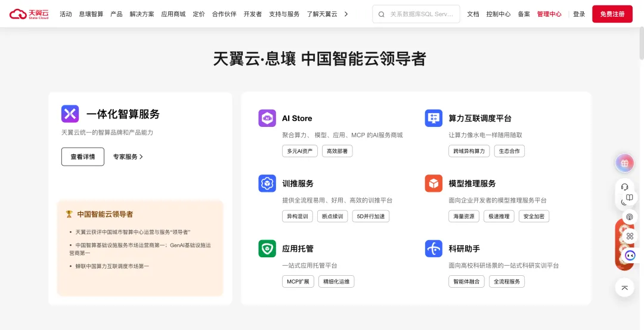This screenshot has height=330, width=644.
Task: Open the 产品 menu
Action: click(x=116, y=14)
